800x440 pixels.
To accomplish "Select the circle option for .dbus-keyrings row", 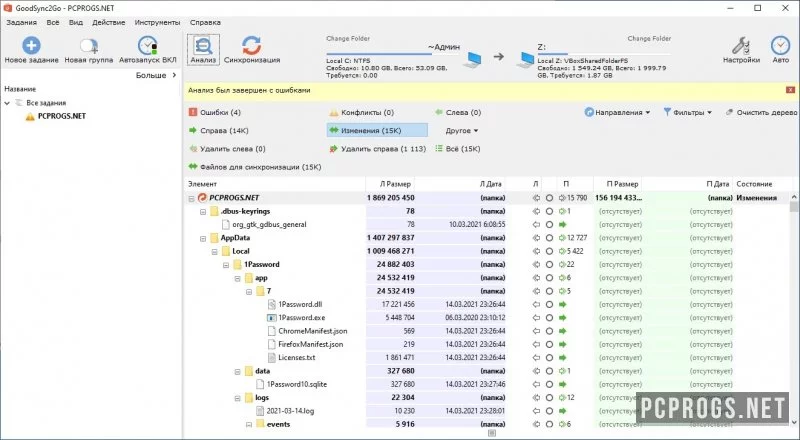I will pos(549,211).
